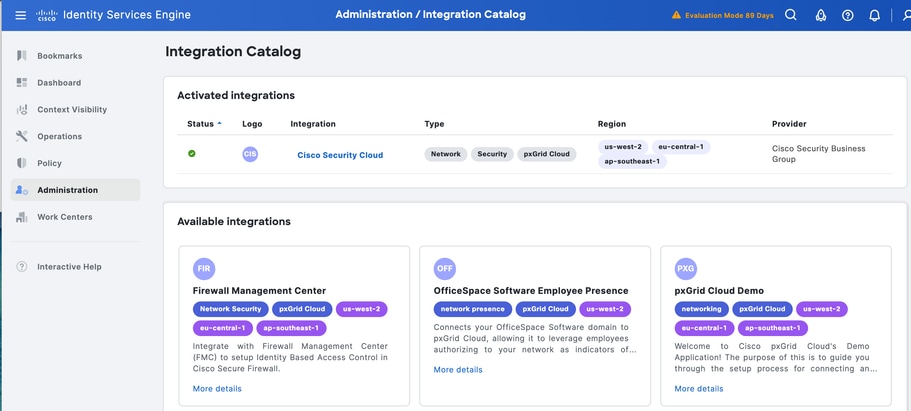Screen dimensions: 911x411
Task: Sort by the Status column arrow
Action: 219,123
